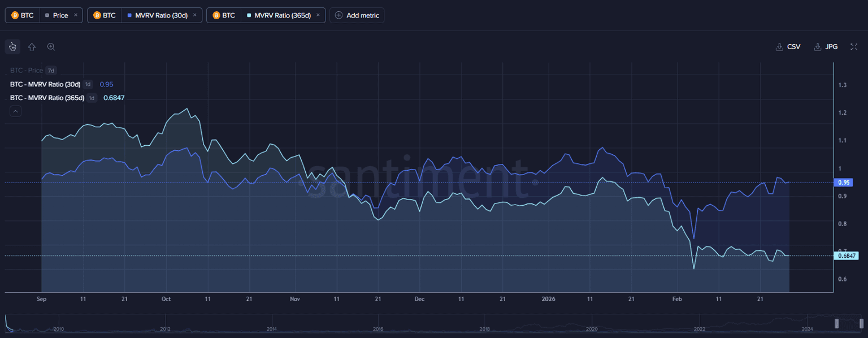The width and height of the screenshot is (868, 338).
Task: Remove the Price metric chip
Action: coord(76,15)
